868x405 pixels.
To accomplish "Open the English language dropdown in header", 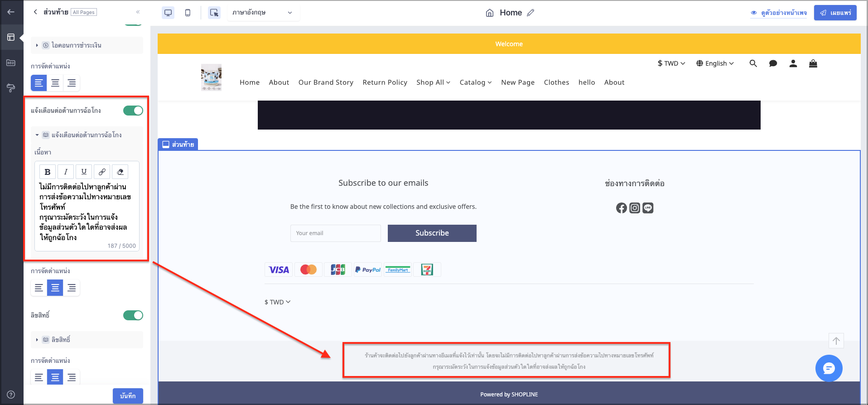I will pos(715,63).
